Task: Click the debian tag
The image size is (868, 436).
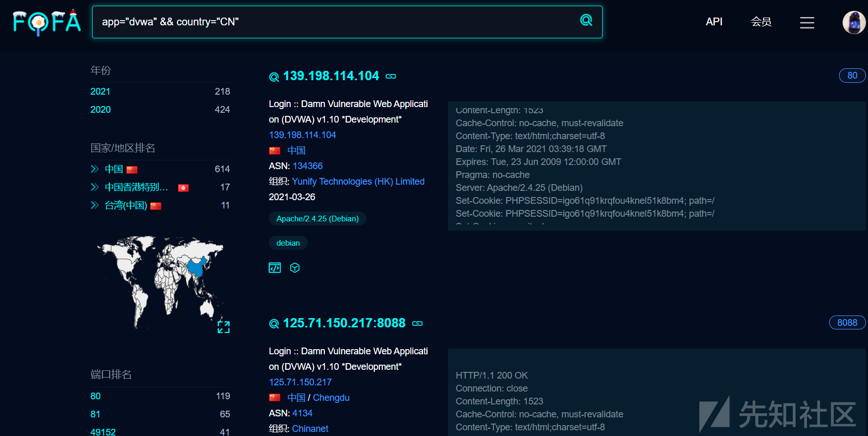Action: 288,243
